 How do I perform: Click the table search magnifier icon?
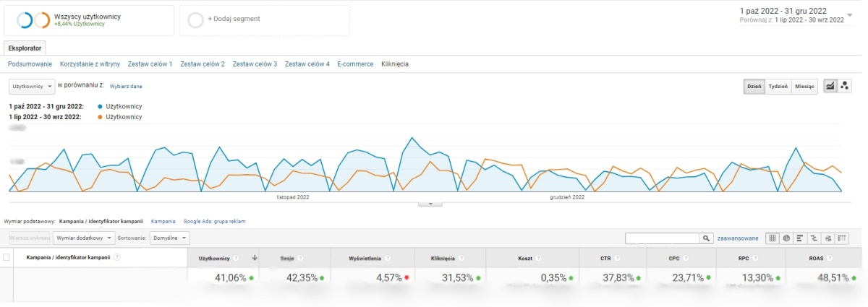click(706, 238)
